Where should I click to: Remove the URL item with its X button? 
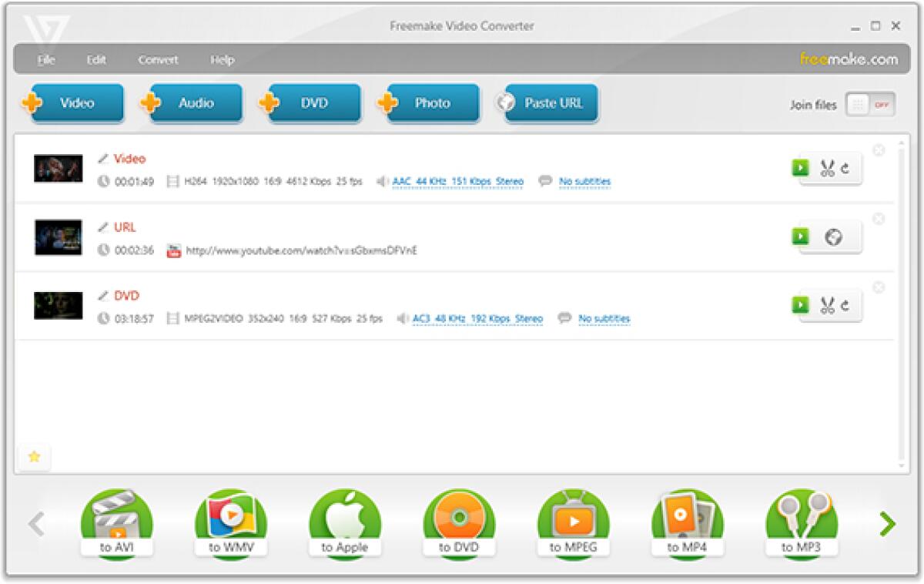[878, 217]
